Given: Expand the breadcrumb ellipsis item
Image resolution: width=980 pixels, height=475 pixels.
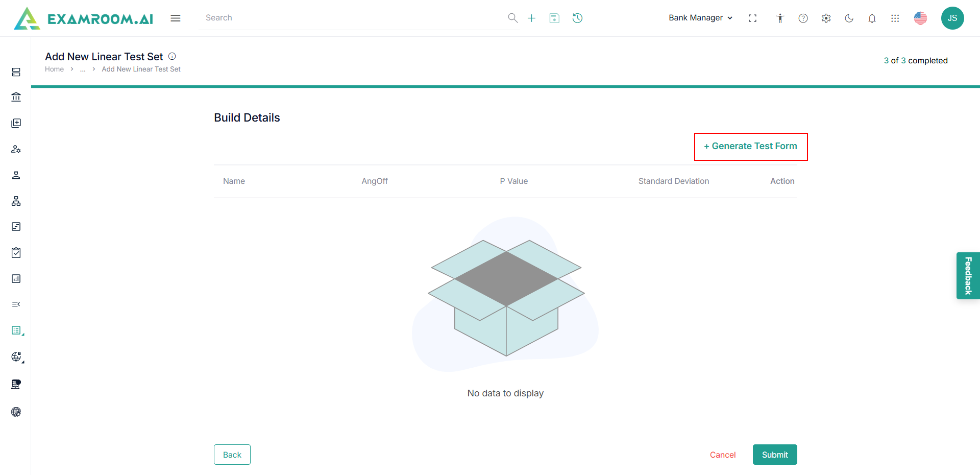Looking at the screenshot, I should pos(83,69).
